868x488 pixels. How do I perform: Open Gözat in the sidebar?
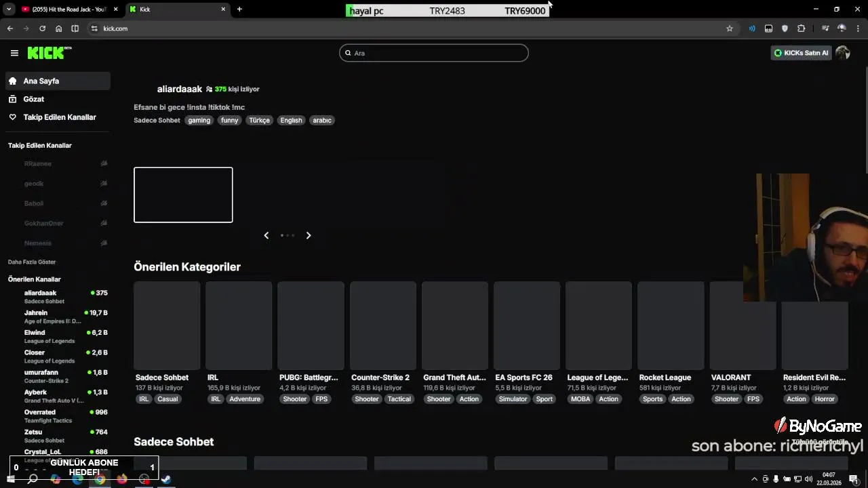pos(58,99)
